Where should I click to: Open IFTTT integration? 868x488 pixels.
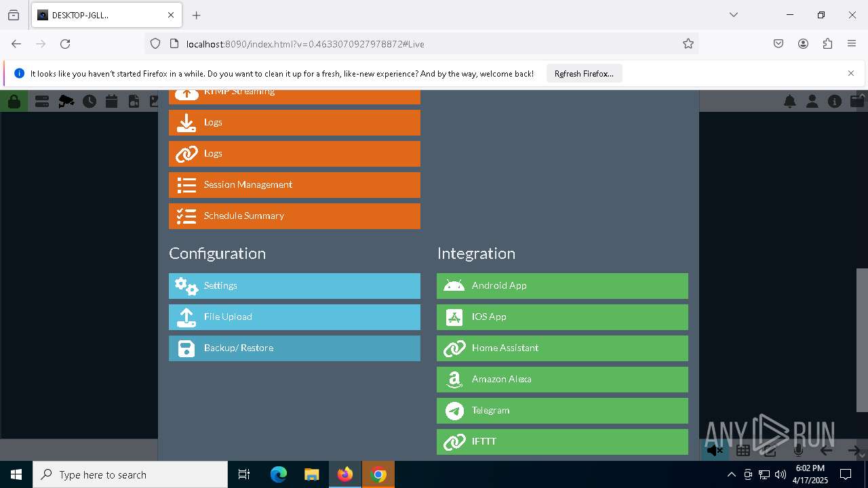point(562,442)
